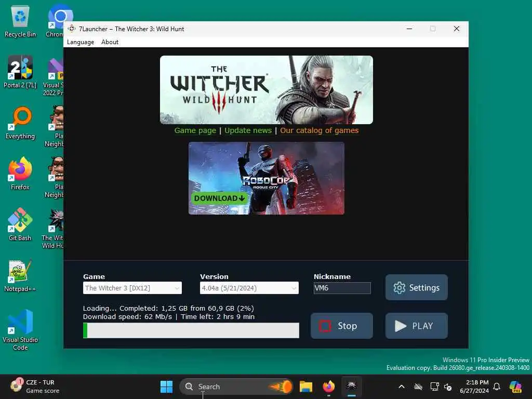Close the 7Launcher window
This screenshot has height=399, width=532.
pos(457,29)
